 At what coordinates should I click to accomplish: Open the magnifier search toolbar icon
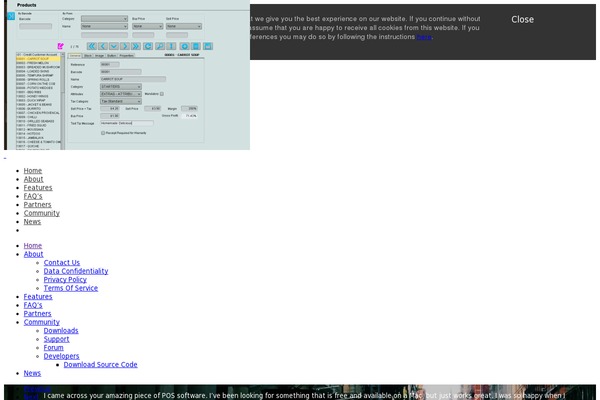click(x=160, y=46)
